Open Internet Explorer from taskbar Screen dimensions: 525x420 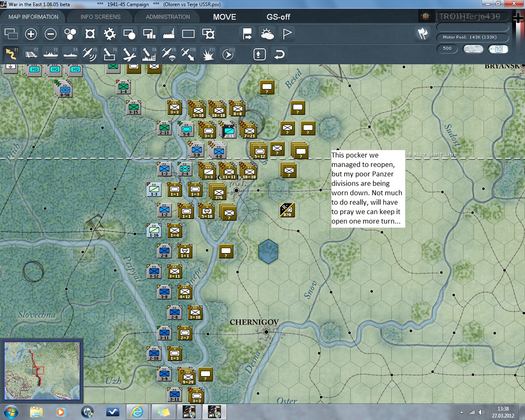(x=137, y=411)
